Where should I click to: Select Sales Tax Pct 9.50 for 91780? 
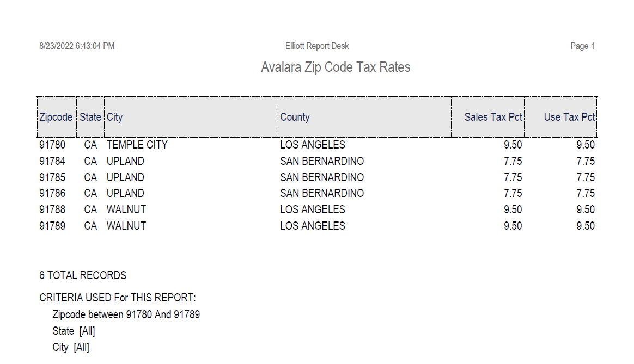(x=513, y=145)
